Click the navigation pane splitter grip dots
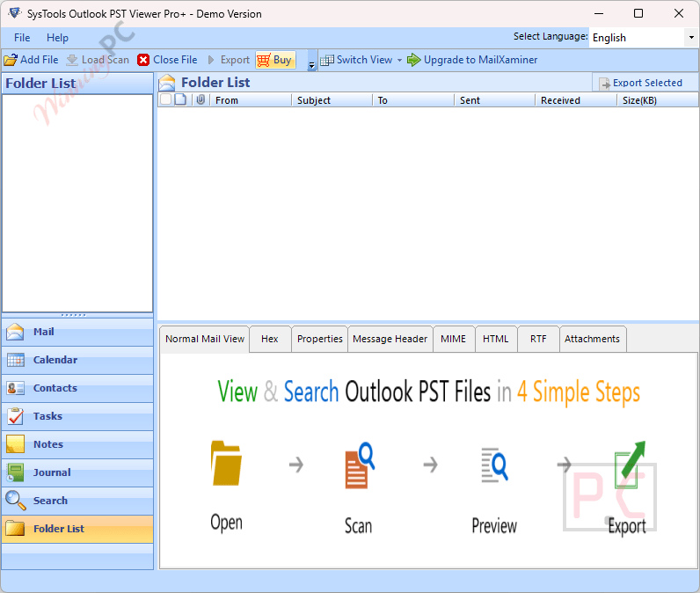The image size is (700, 593). coord(74,315)
